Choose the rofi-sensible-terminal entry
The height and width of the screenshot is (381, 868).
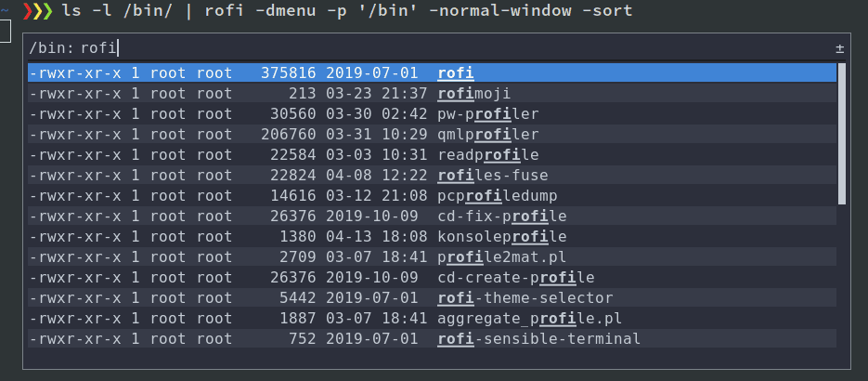coord(432,338)
